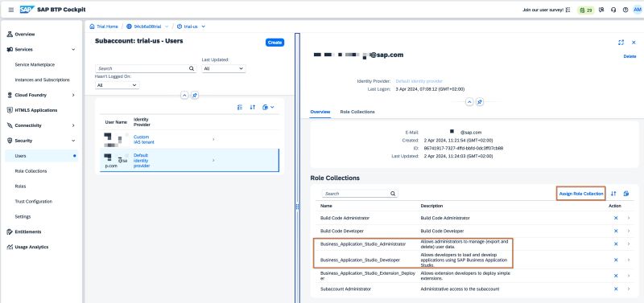Open the hamburger navigation menu
Viewport: 644px width, 303px height.
pyautogui.click(x=11, y=10)
